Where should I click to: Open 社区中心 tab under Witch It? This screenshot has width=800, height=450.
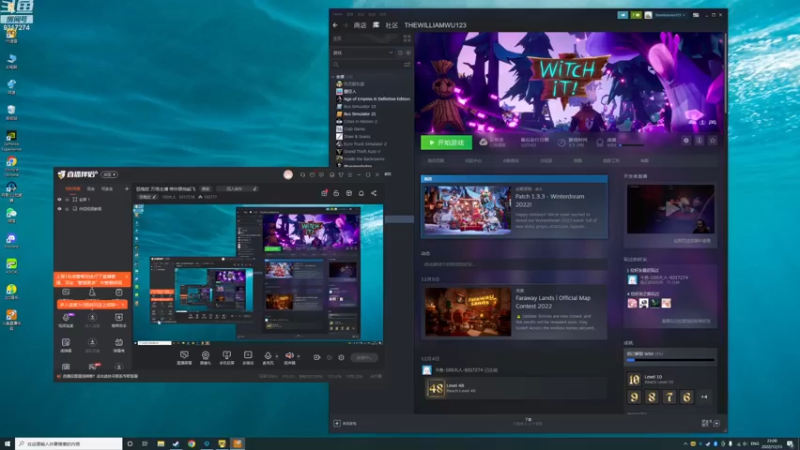(473, 161)
